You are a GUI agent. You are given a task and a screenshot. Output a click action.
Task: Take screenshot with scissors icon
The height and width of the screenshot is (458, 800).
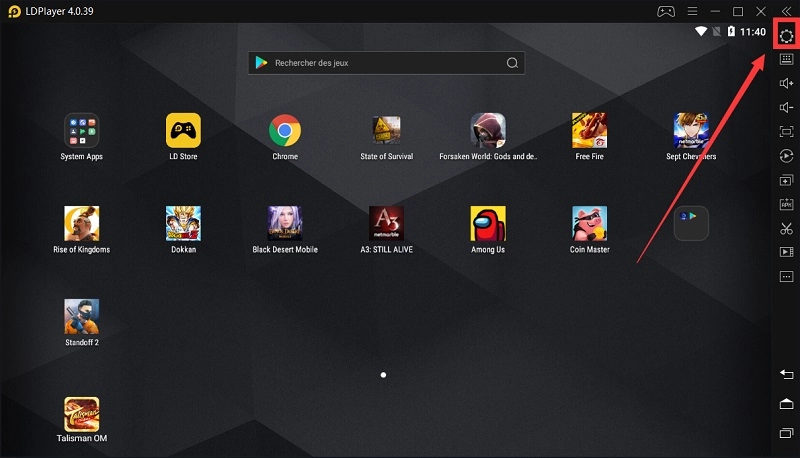click(x=786, y=228)
